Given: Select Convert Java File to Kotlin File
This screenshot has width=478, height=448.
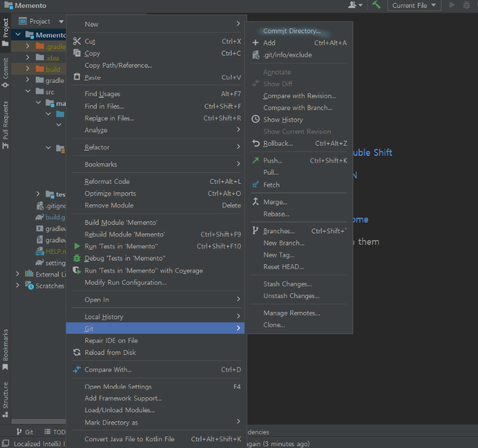Looking at the screenshot, I should pyautogui.click(x=155, y=439).
